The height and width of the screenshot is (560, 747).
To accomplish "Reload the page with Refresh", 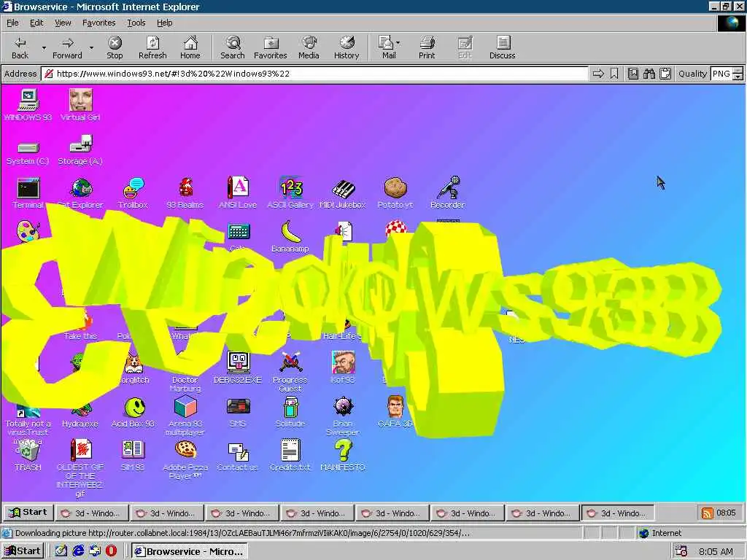I will point(152,47).
